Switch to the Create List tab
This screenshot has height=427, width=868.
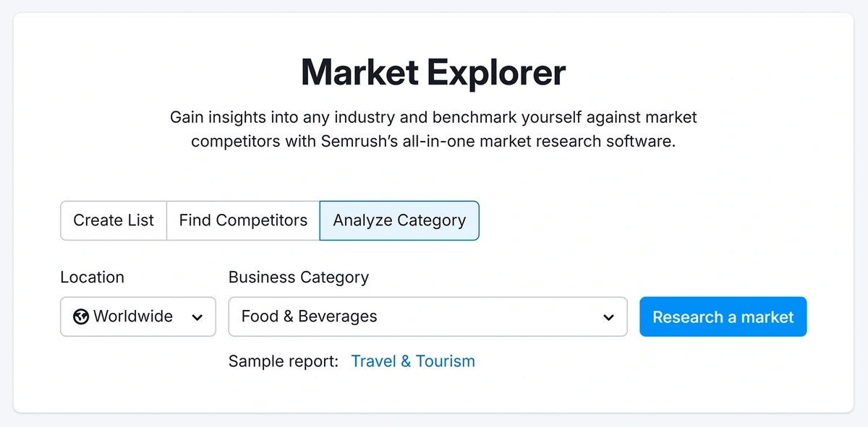pyautogui.click(x=114, y=220)
